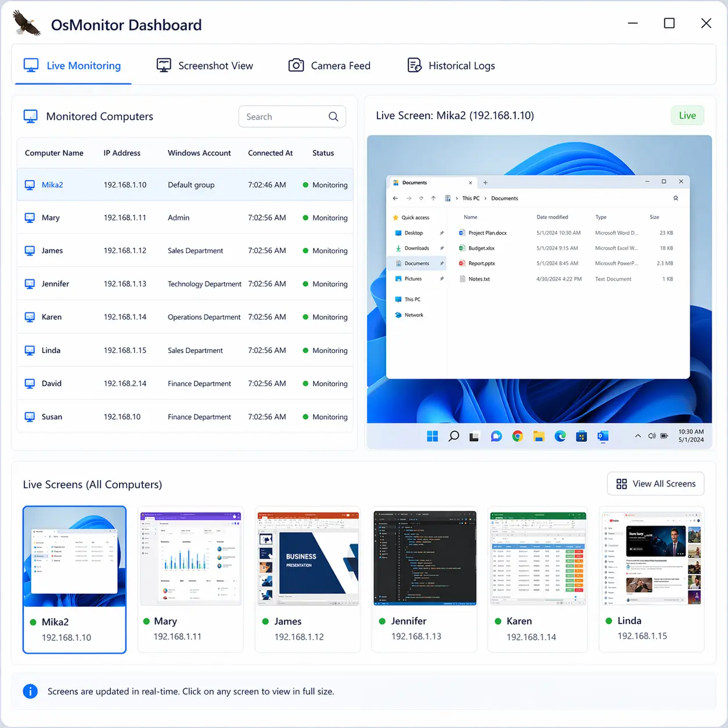Close the Documents tab in Explorer
This screenshot has height=728, width=728.
[470, 182]
